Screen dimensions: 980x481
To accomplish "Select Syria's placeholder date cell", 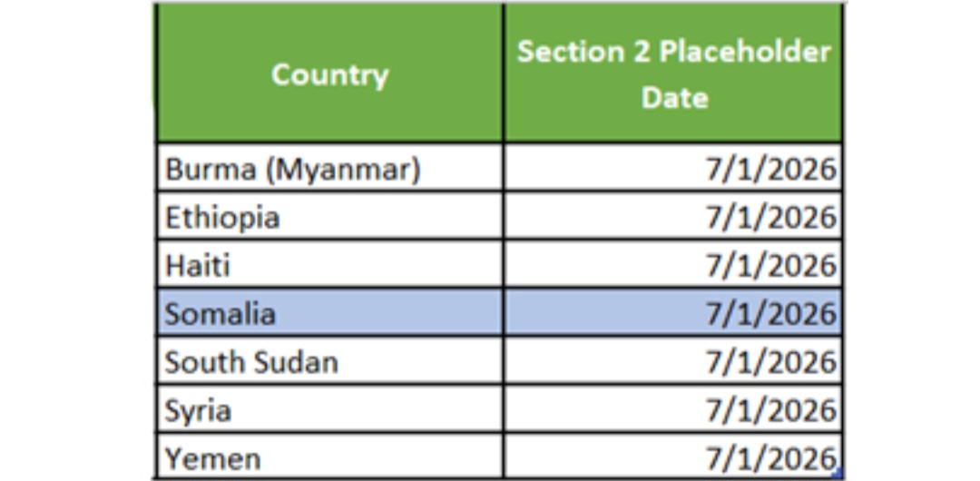I will point(673,409).
